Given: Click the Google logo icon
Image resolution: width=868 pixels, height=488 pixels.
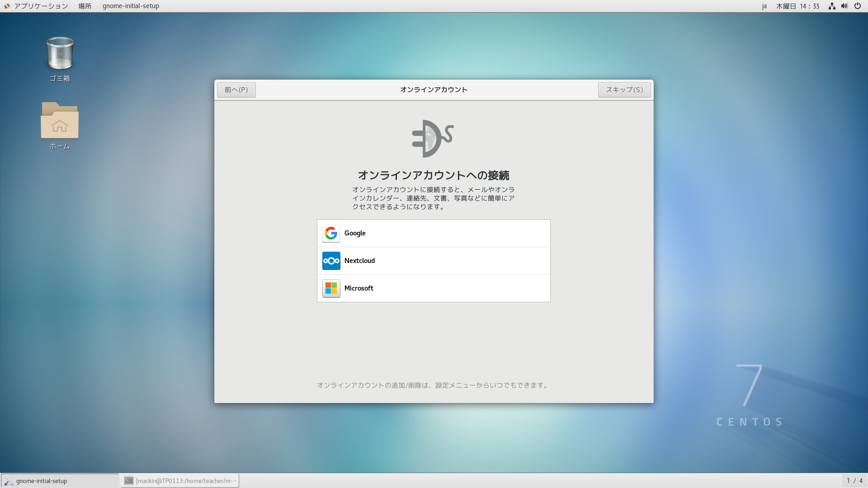Looking at the screenshot, I should click(x=331, y=233).
